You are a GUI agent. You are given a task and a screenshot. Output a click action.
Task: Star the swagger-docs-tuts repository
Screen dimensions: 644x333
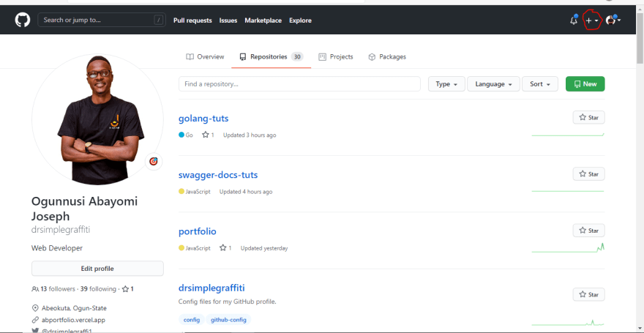point(588,174)
